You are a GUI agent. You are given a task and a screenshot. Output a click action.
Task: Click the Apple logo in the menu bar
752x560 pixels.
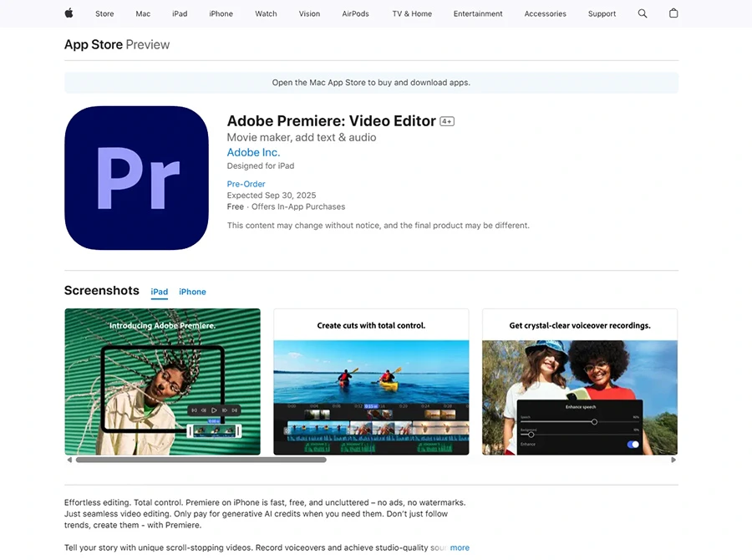[69, 13]
